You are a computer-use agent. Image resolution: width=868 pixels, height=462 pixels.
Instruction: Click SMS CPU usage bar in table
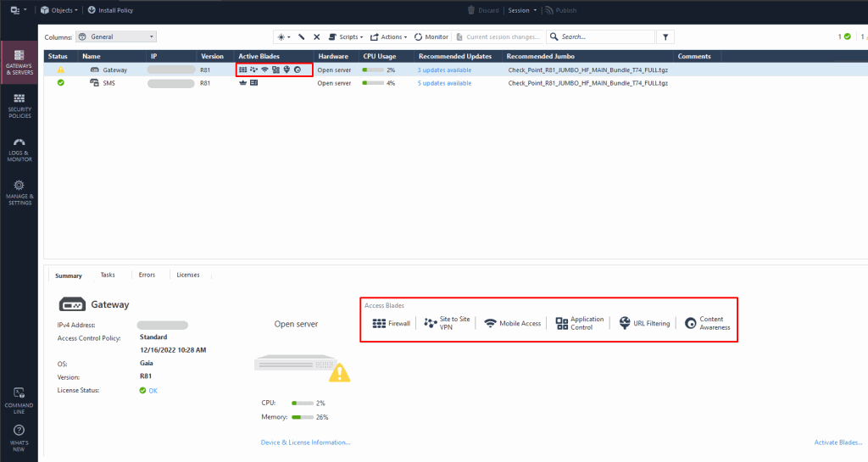[373, 83]
